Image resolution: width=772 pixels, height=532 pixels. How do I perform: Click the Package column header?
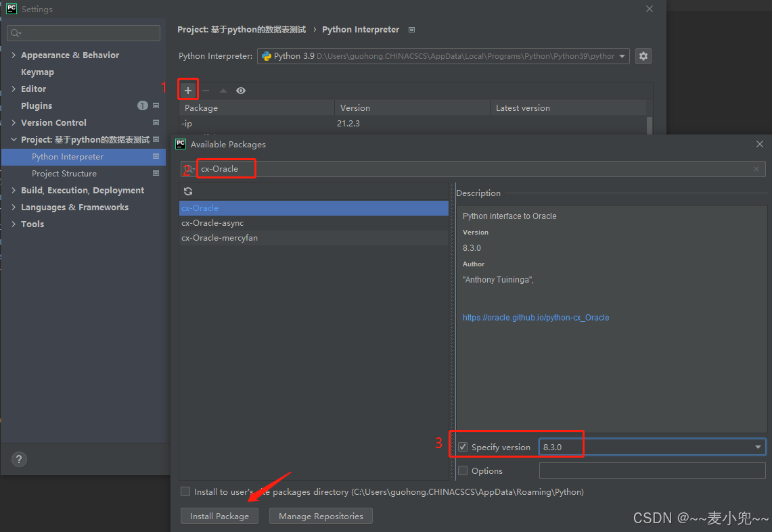(257, 107)
